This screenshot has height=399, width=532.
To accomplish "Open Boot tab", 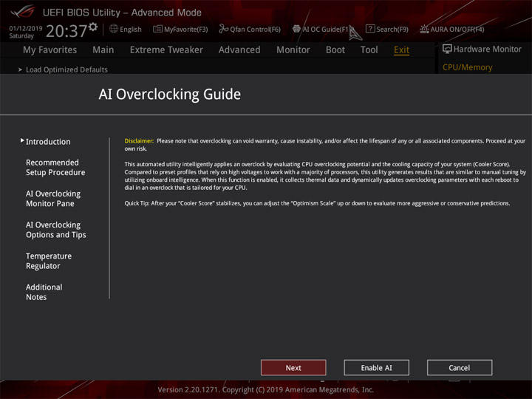I will point(335,50).
